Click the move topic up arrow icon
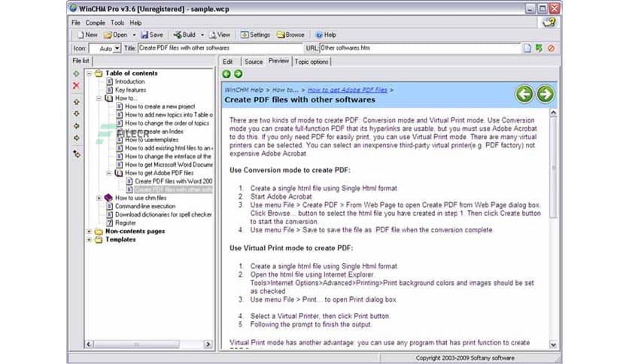Screen dimensions: 629x364 click(76, 102)
